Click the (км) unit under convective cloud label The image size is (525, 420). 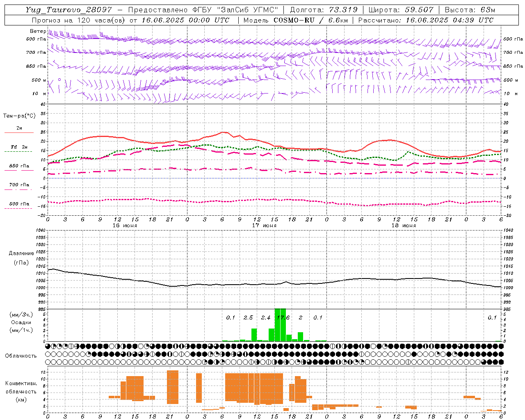(21, 399)
